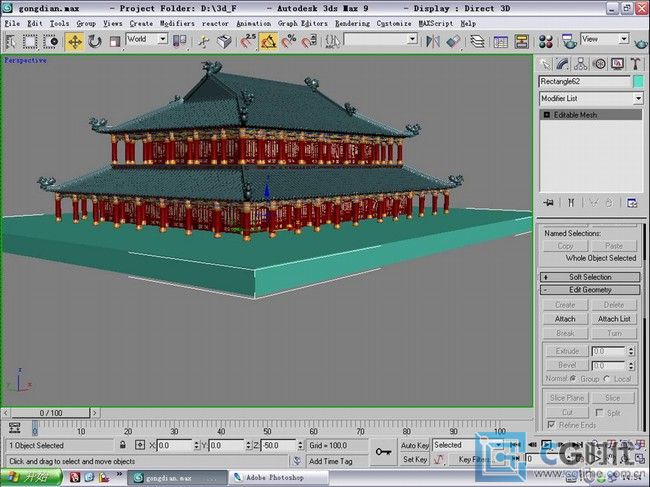The image size is (650, 487).
Task: Open the teal object color swatch
Action: point(639,82)
